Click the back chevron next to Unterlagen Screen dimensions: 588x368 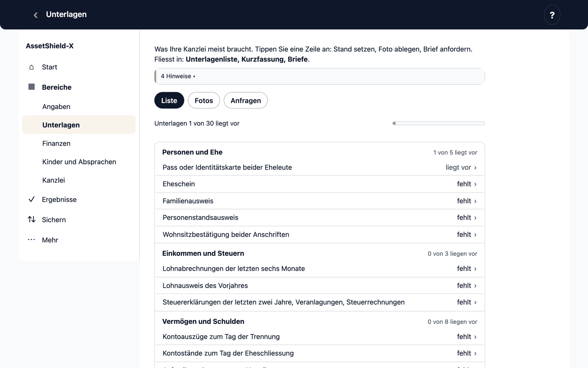tap(36, 15)
